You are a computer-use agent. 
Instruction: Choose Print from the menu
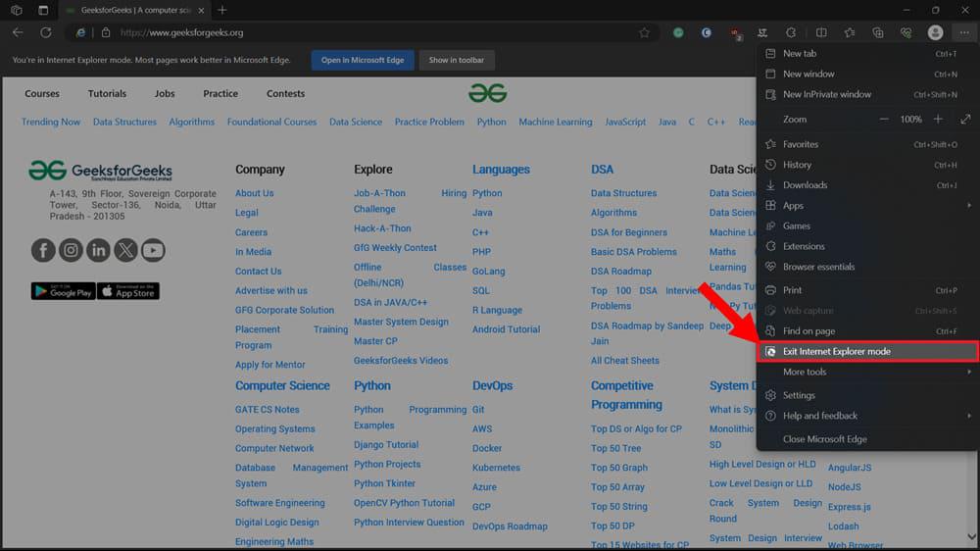(x=867, y=290)
